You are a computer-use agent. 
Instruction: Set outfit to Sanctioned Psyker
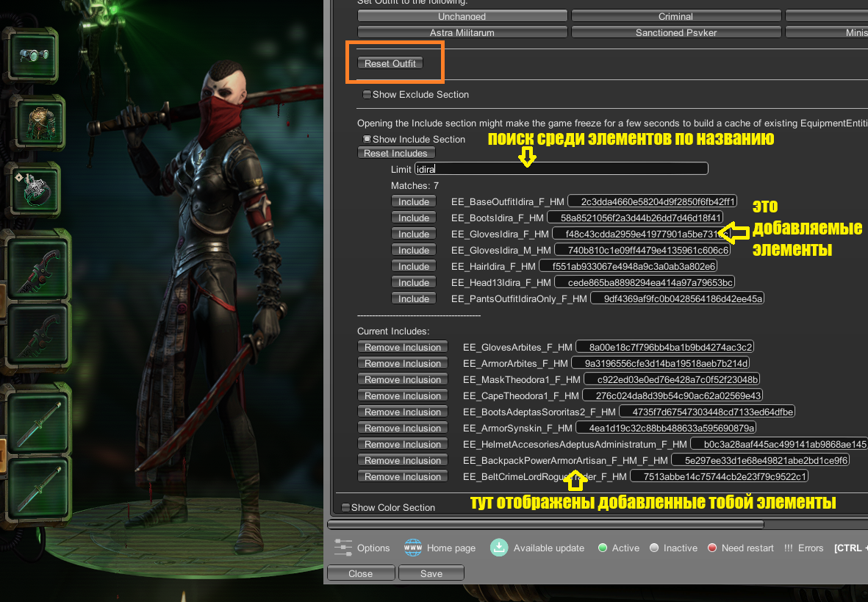pyautogui.click(x=676, y=32)
